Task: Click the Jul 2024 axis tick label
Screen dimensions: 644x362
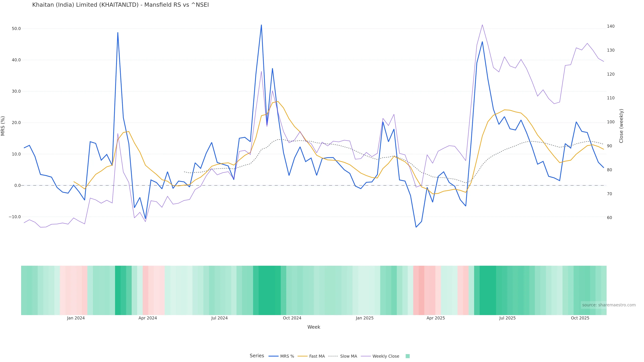Action: (219, 318)
